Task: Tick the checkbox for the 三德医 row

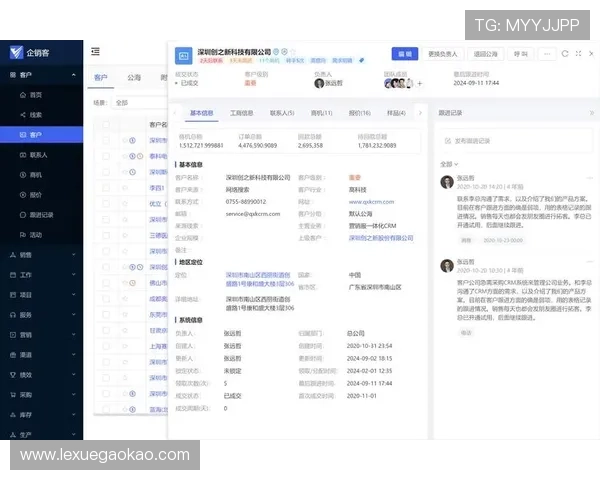Action: (x=106, y=235)
